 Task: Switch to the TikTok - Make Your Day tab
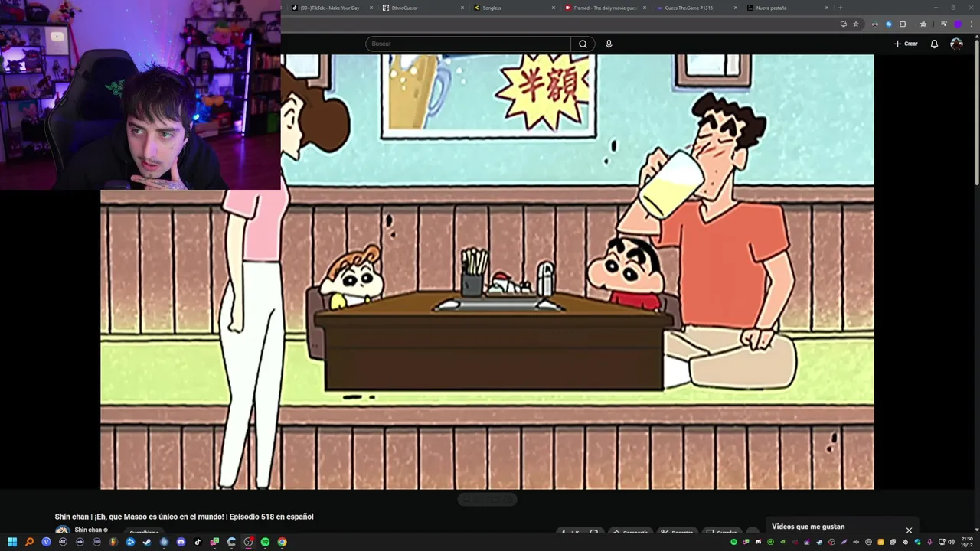[x=330, y=8]
